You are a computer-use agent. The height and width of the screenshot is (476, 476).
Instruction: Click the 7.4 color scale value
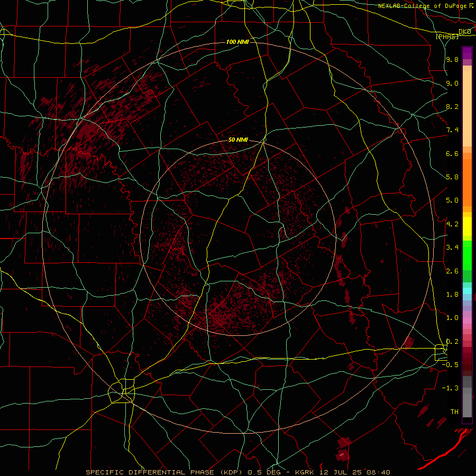point(452,130)
